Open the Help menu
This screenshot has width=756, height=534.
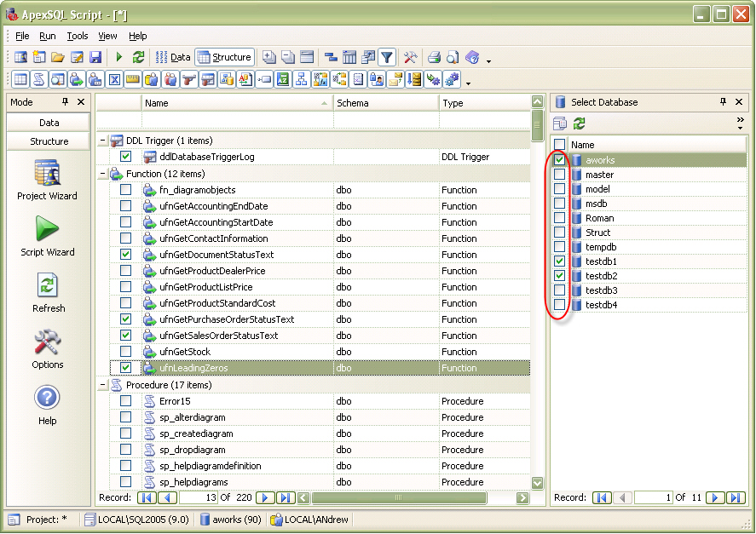click(x=137, y=36)
